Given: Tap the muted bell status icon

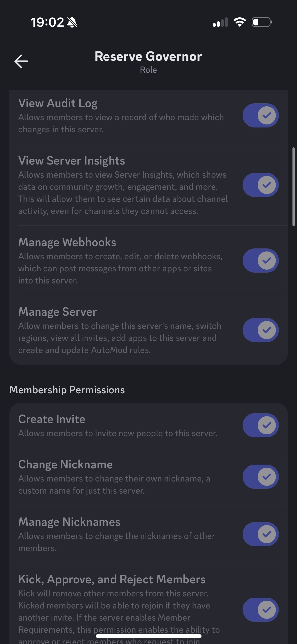Looking at the screenshot, I should coord(72,22).
